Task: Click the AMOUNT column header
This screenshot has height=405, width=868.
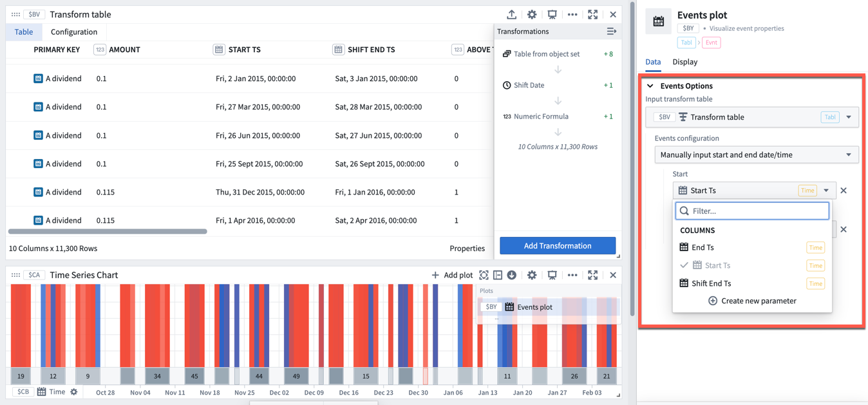Action: click(x=124, y=50)
